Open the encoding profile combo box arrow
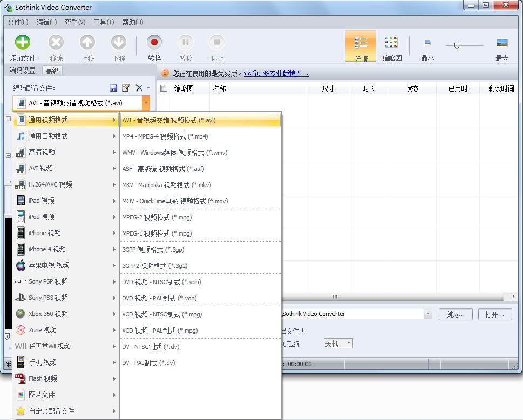The height and width of the screenshot is (420, 523). (146, 103)
